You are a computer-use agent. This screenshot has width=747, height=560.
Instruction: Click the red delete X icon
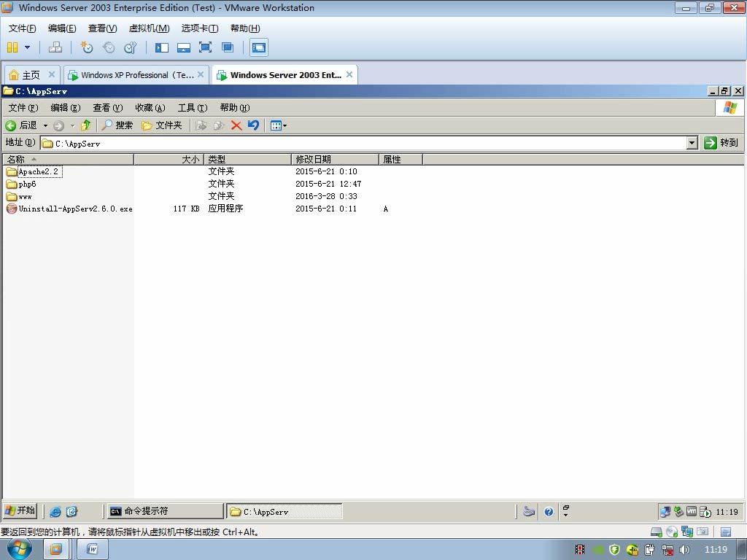click(x=236, y=125)
